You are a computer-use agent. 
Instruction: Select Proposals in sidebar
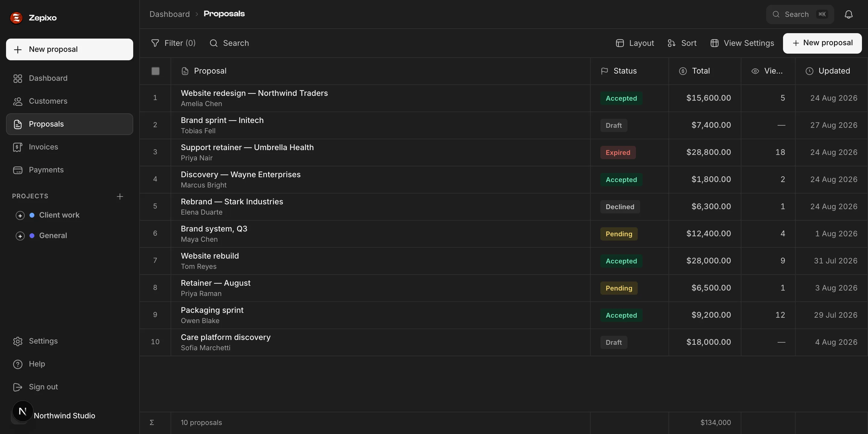[x=69, y=124]
